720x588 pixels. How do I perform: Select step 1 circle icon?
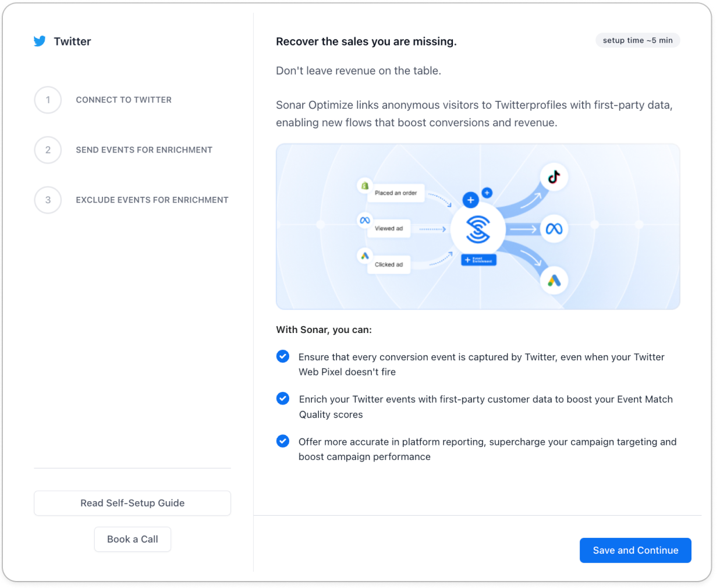[48, 100]
